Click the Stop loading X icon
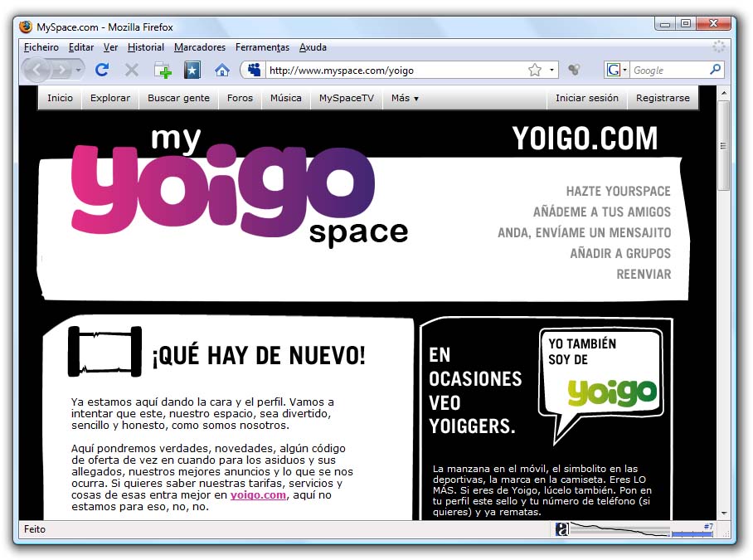This screenshot has height=560, width=753. [132, 71]
